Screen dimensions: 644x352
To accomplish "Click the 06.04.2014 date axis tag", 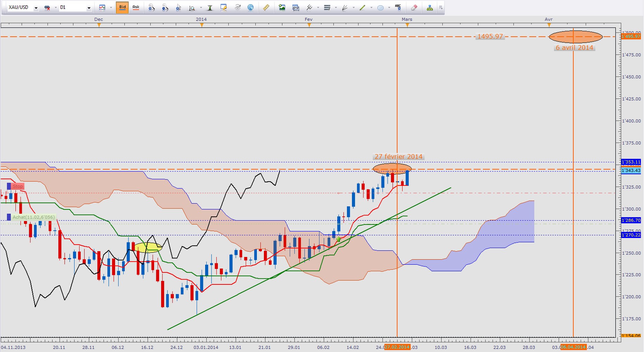I will tap(573, 347).
